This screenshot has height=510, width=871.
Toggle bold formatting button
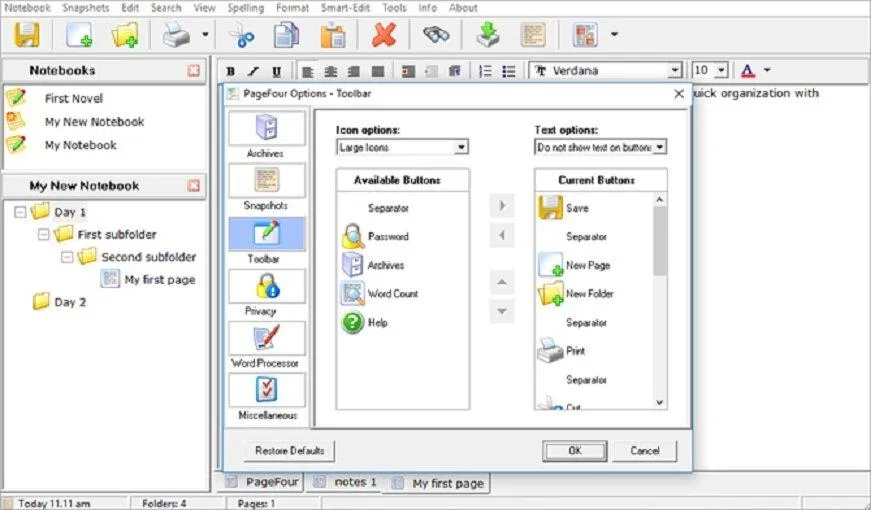click(x=231, y=71)
